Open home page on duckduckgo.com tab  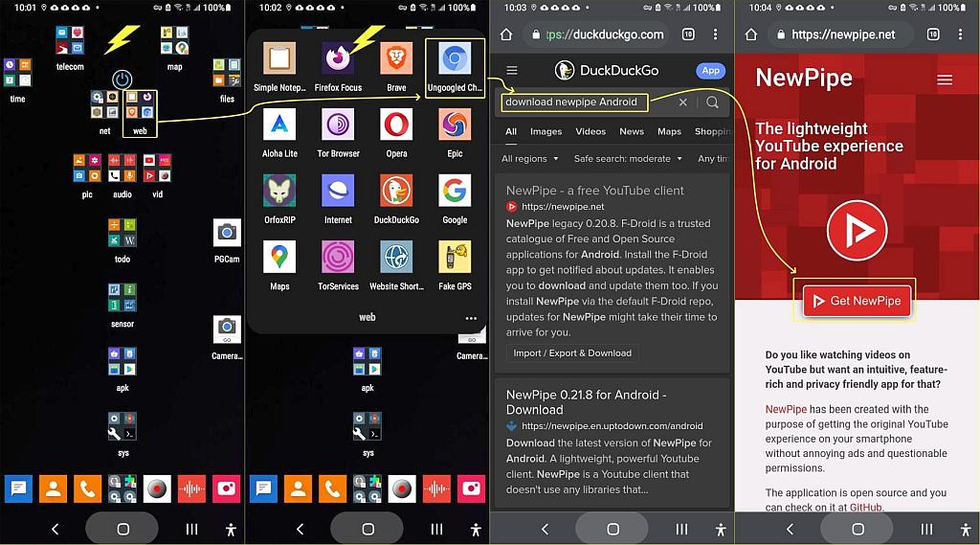click(506, 34)
